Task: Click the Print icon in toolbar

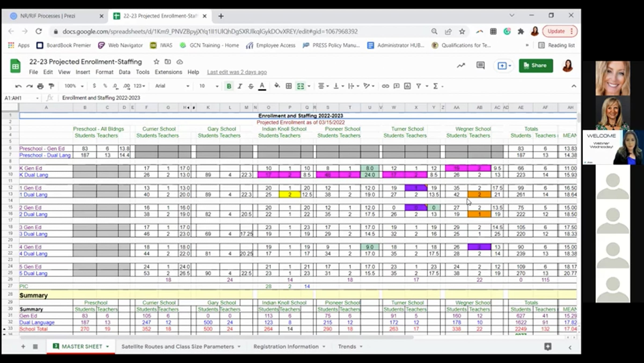Action: point(40,86)
